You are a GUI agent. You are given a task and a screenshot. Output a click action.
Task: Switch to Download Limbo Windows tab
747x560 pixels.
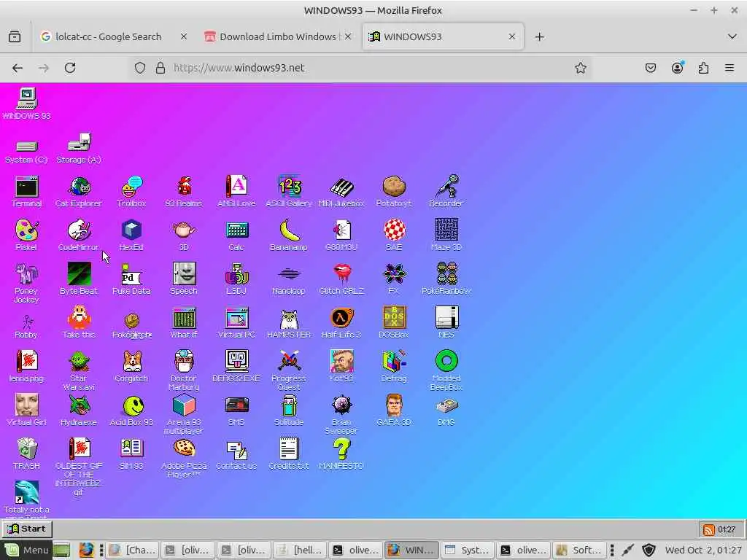click(x=278, y=36)
